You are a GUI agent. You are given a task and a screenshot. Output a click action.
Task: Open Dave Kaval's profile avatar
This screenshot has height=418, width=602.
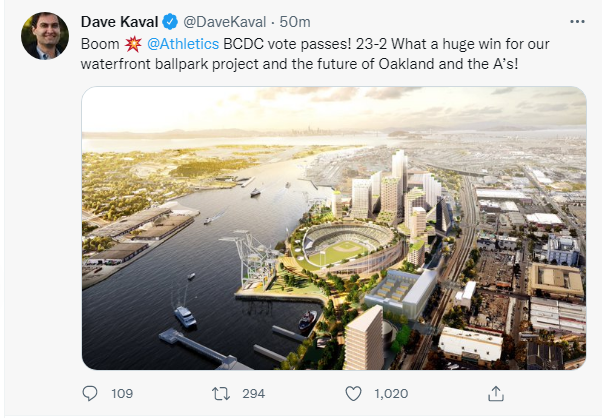pos(43,37)
